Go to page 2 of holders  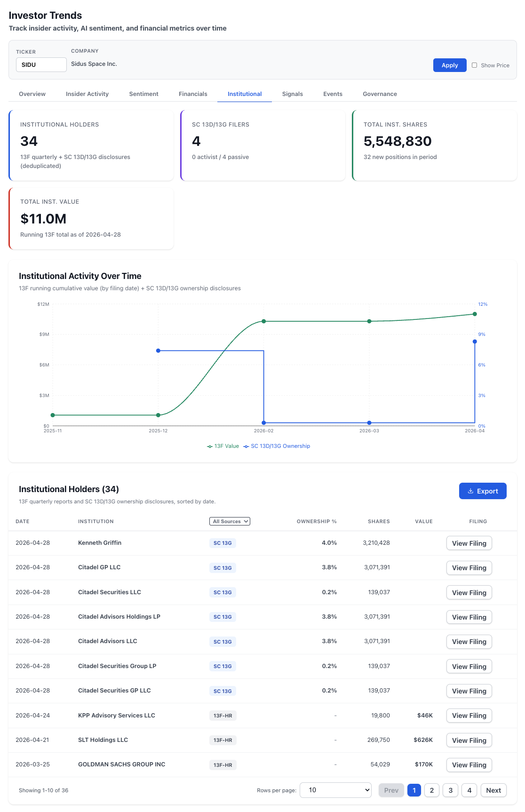(x=432, y=790)
